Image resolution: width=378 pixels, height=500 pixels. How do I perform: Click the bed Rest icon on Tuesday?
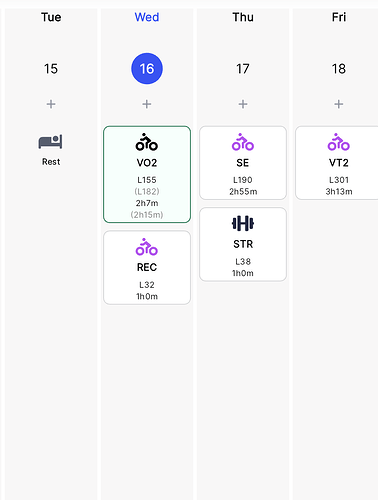coord(51,142)
